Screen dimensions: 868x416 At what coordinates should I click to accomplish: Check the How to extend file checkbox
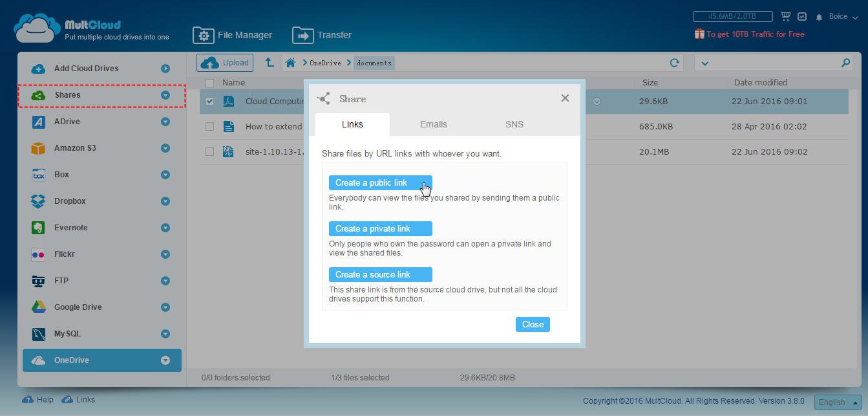209,126
